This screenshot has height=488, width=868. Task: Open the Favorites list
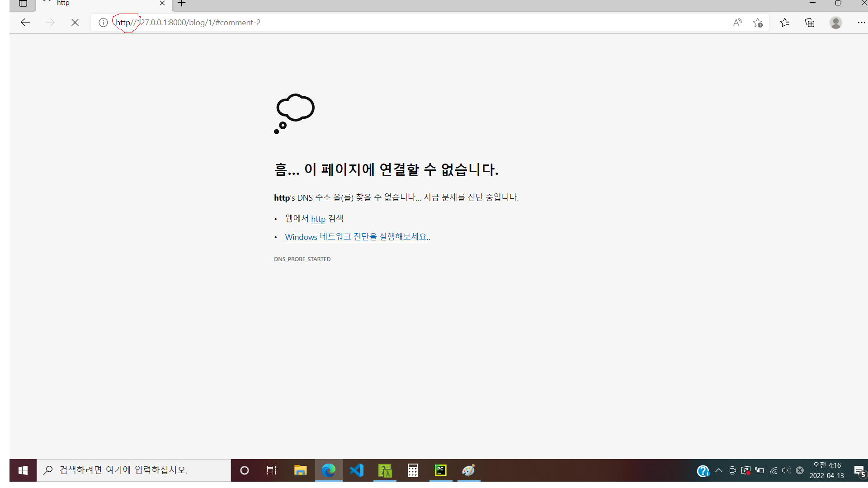[785, 23]
